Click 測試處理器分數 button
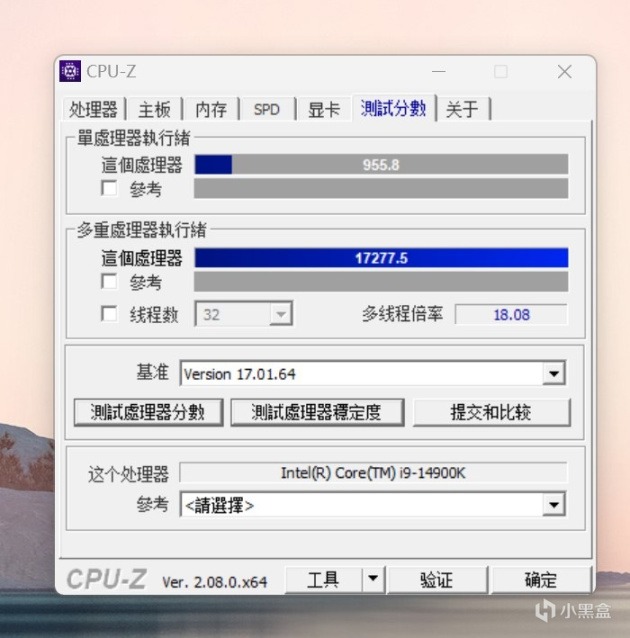Screen dimensions: 630x638 (x=148, y=412)
